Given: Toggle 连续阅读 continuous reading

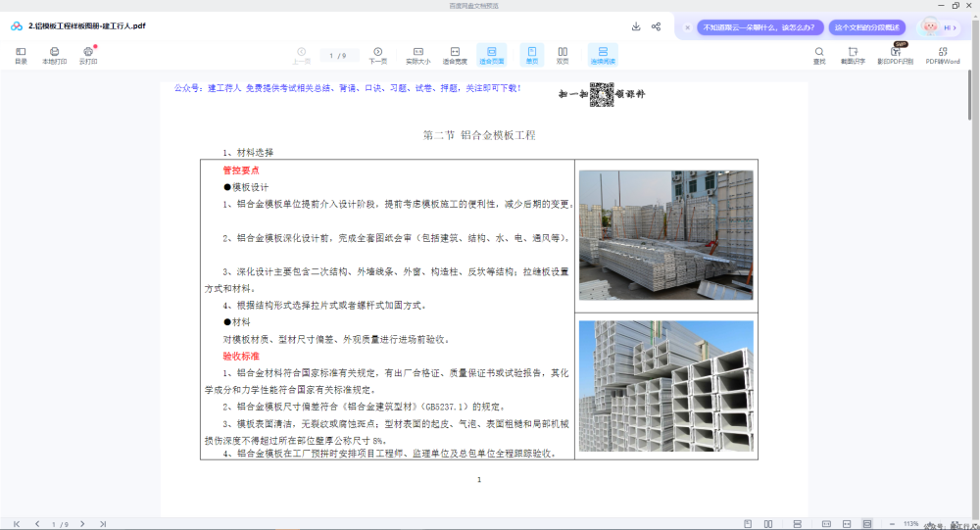Looking at the screenshot, I should (603, 55).
